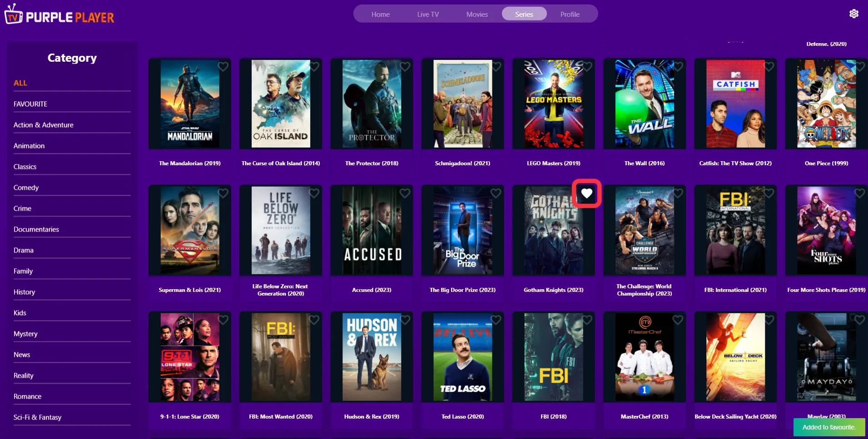Open the Gotham Knights poster

coord(553,231)
